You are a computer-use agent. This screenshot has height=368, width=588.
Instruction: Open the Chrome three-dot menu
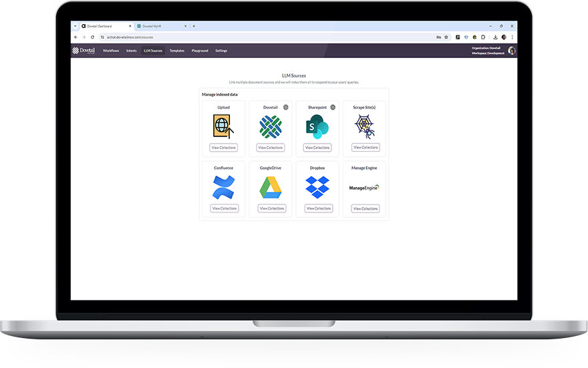(512, 37)
